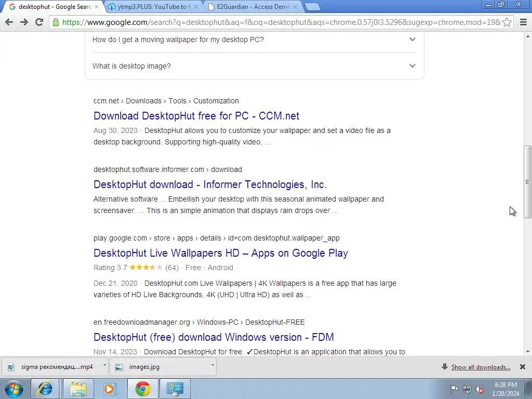This screenshot has width=532, height=399.
Task: Select the desktophut Google Search tab
Action: click(54, 7)
